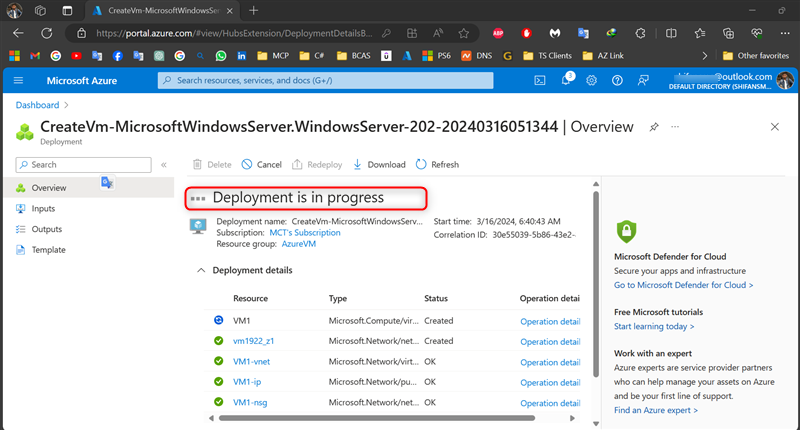The height and width of the screenshot is (430, 800).
Task: Open the notifications bell
Action: click(x=566, y=80)
